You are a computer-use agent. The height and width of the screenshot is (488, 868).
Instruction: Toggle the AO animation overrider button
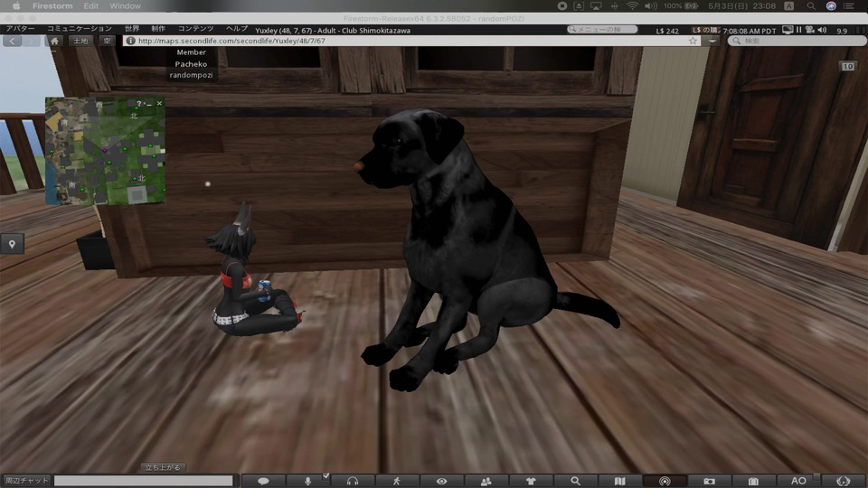(x=798, y=481)
